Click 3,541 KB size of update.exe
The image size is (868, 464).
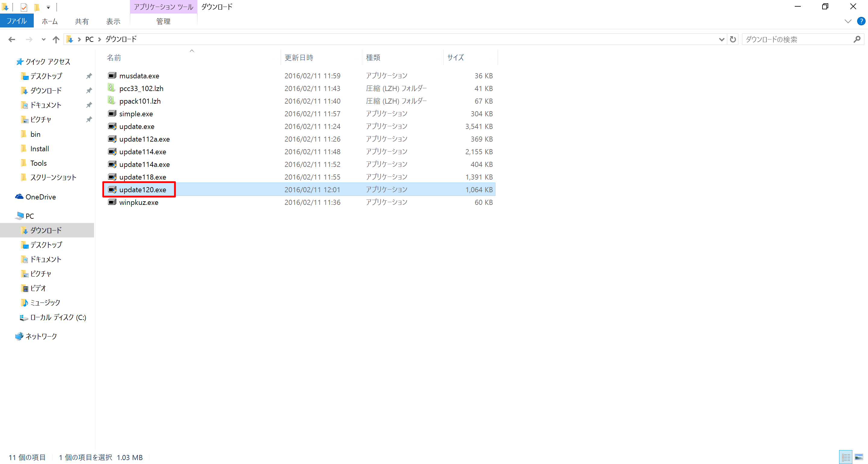click(x=479, y=126)
